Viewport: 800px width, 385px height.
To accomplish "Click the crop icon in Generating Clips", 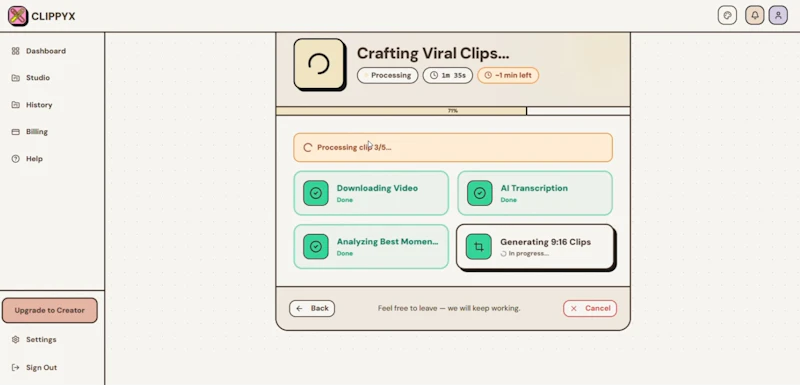I will [x=479, y=247].
